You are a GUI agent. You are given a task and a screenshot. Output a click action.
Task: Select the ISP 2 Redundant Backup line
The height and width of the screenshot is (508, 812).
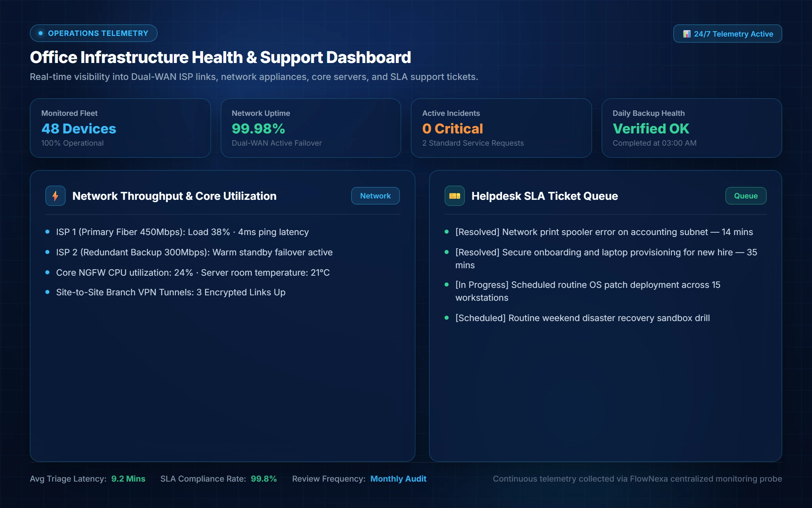tap(194, 252)
